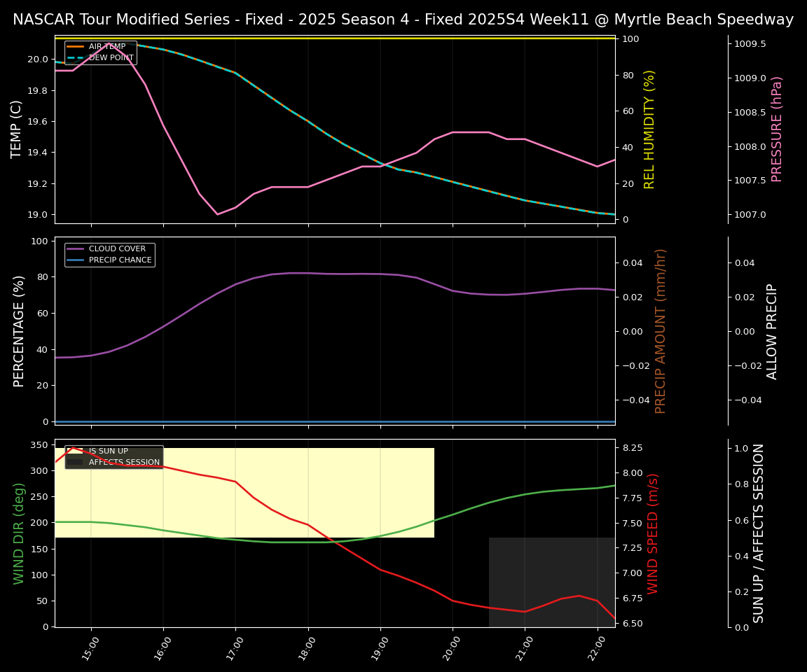Click the PRECIP CHANCE legend color swatch
807x672 pixels.
pos(75,260)
